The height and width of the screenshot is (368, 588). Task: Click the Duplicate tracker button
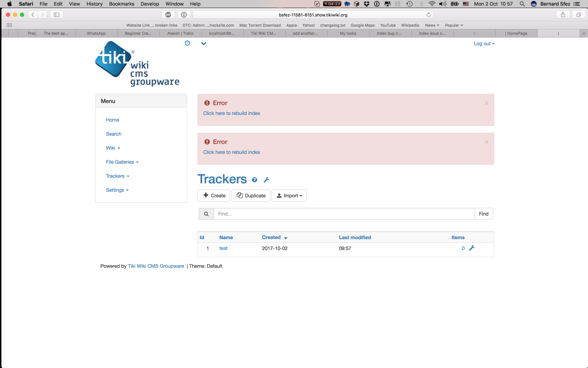coord(251,195)
